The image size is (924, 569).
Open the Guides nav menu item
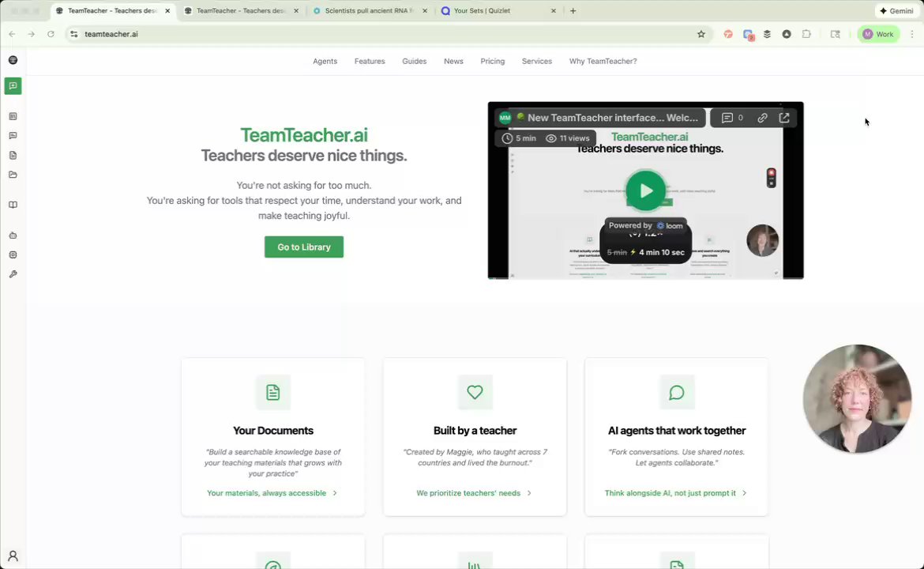(415, 62)
